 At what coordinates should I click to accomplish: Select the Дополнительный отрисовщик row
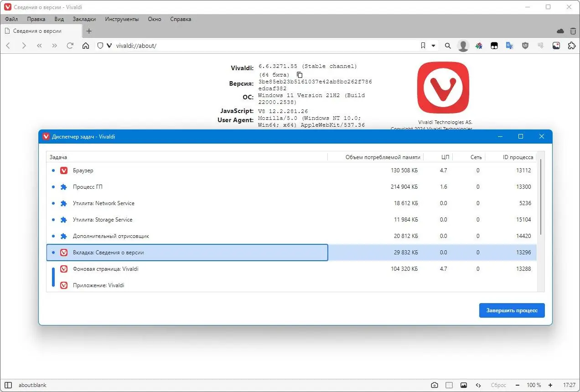point(291,236)
